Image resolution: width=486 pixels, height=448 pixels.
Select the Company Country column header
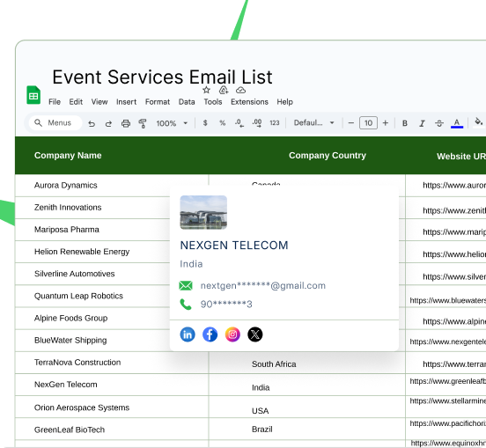click(328, 156)
